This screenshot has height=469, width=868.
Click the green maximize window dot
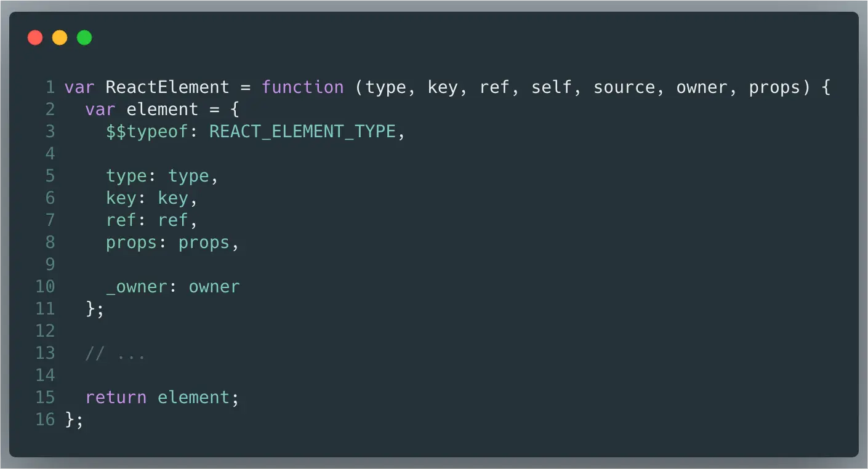[x=84, y=38]
